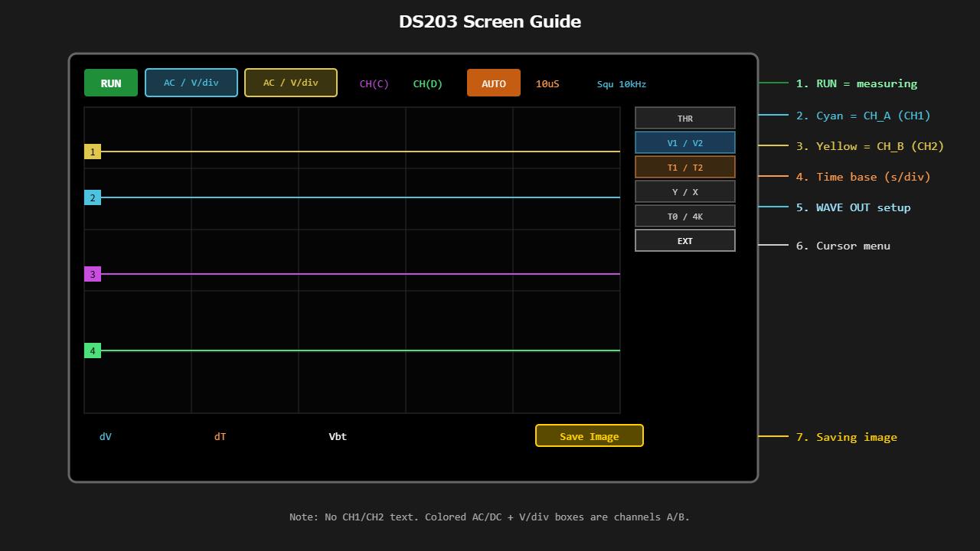Select the dV measurement readout
The height and width of the screenshot is (551, 980).
click(x=106, y=437)
